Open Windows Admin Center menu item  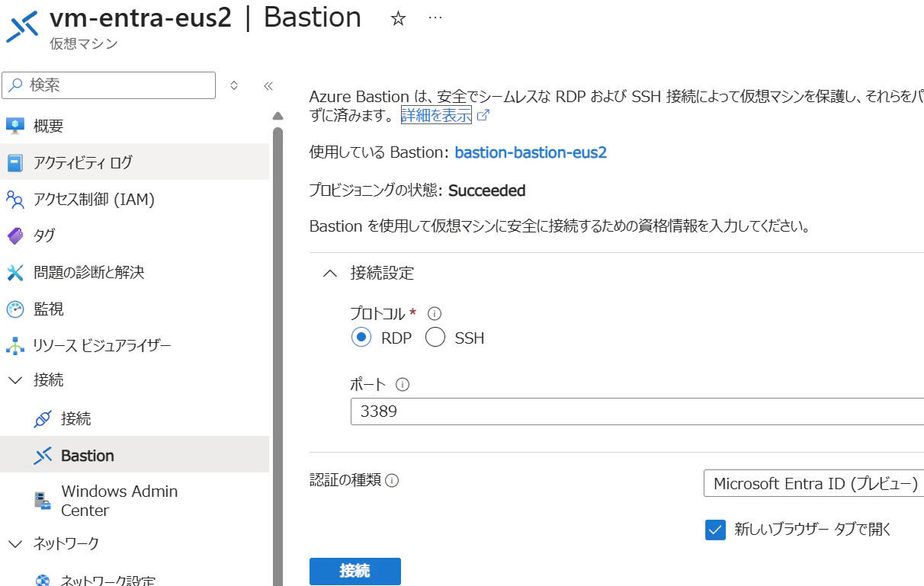[134, 501]
